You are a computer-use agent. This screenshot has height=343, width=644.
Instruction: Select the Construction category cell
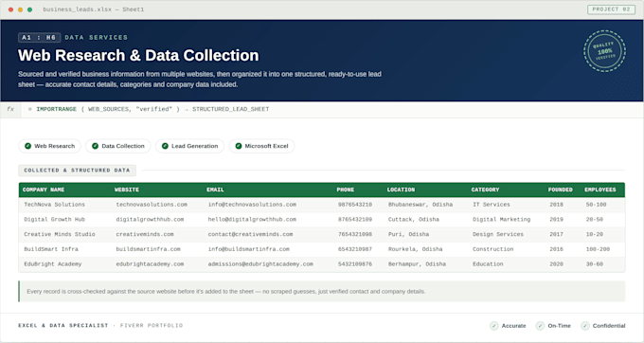492,249
